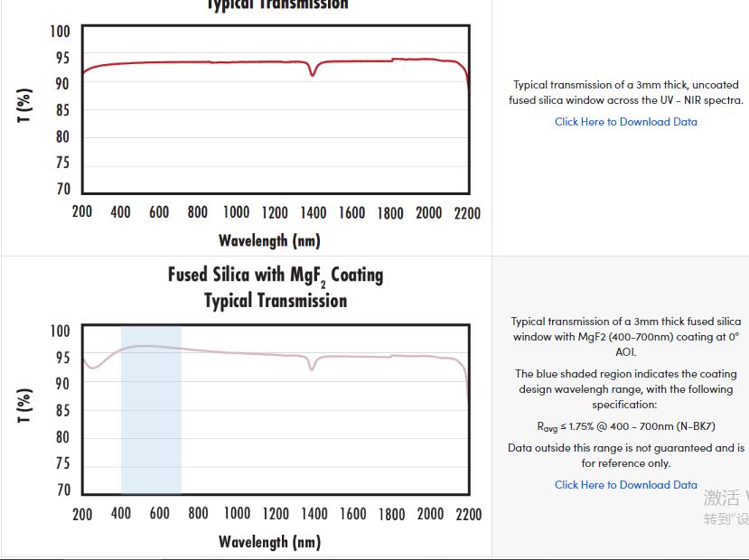
Task: Click the 2200 wavelength tick on the MgF2 chart
Action: coord(468,514)
